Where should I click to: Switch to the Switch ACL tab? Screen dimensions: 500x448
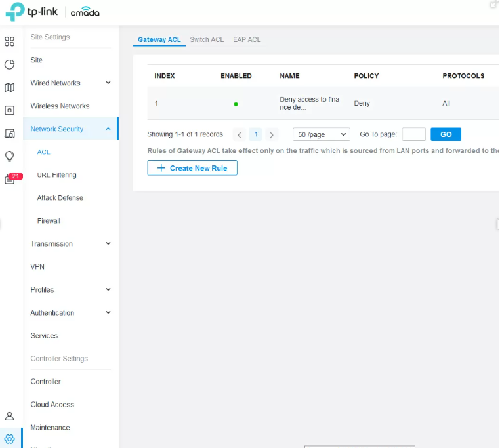[x=207, y=40]
